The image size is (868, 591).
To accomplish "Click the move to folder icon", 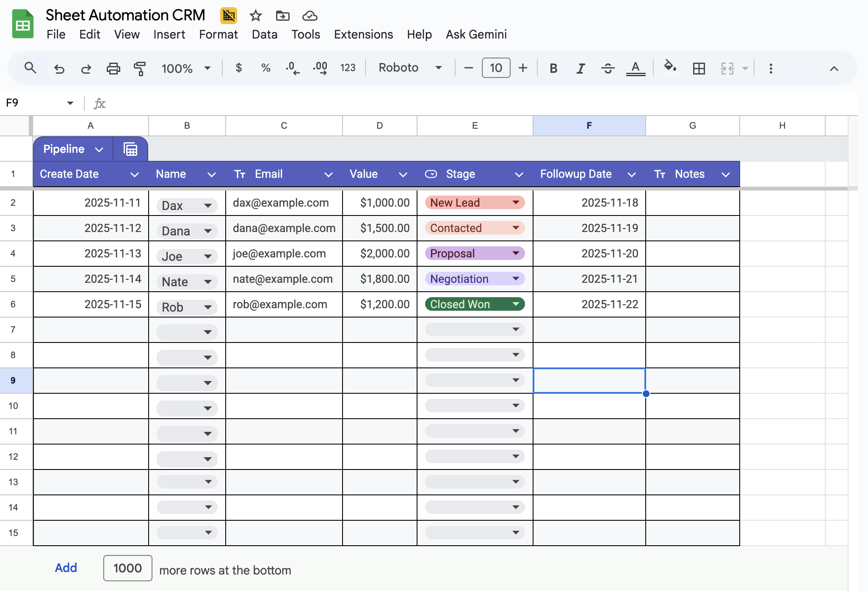I will pos(282,16).
